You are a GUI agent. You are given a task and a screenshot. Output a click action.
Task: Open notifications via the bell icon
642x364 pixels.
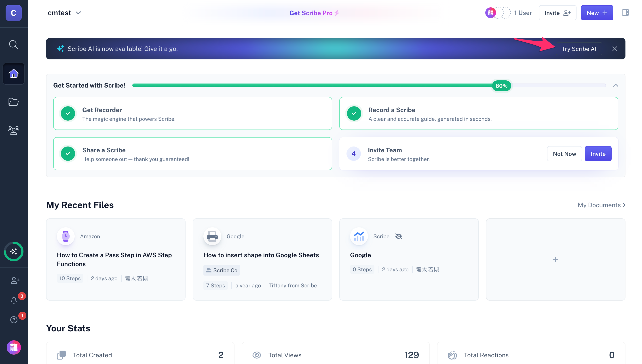(14, 300)
